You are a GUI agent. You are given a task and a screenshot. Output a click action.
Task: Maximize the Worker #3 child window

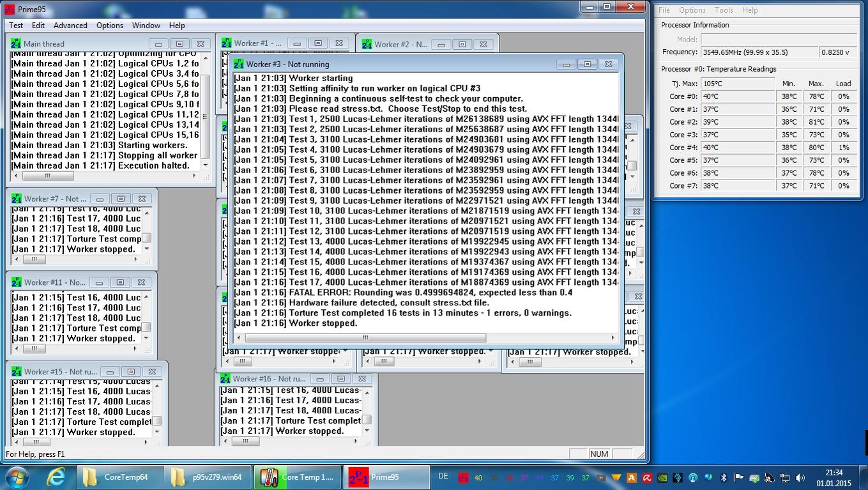[587, 64]
